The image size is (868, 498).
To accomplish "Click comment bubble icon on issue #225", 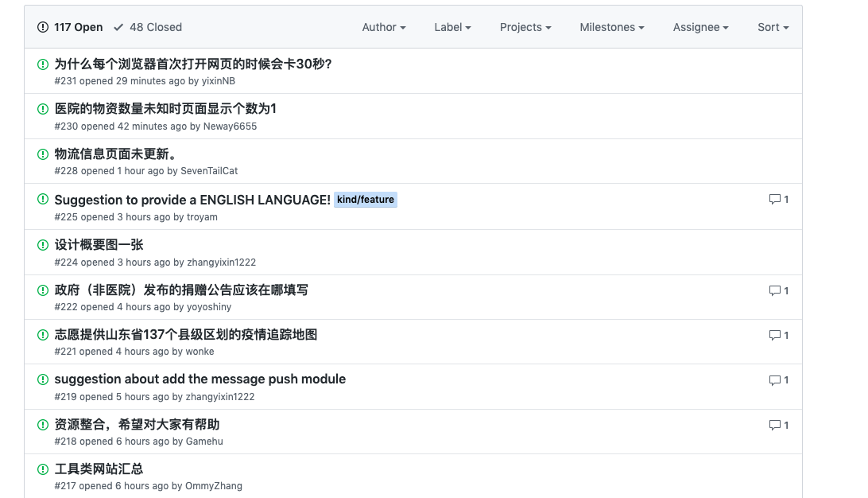I will coord(774,200).
